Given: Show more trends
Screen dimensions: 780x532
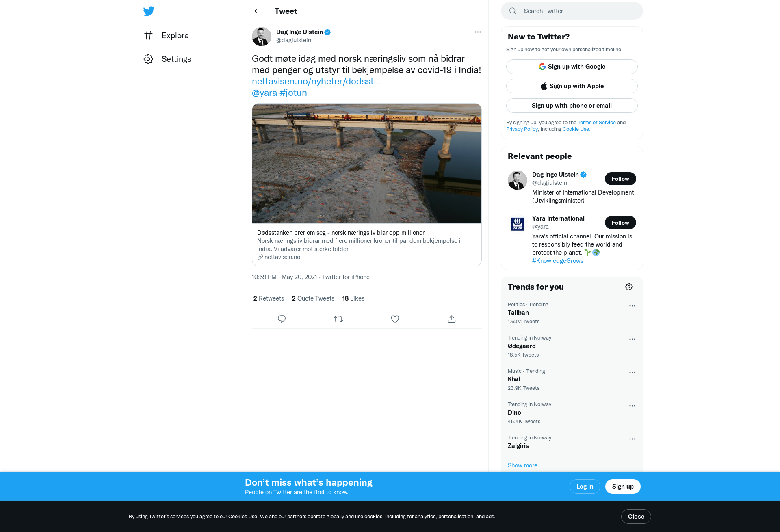Looking at the screenshot, I should [522, 465].
